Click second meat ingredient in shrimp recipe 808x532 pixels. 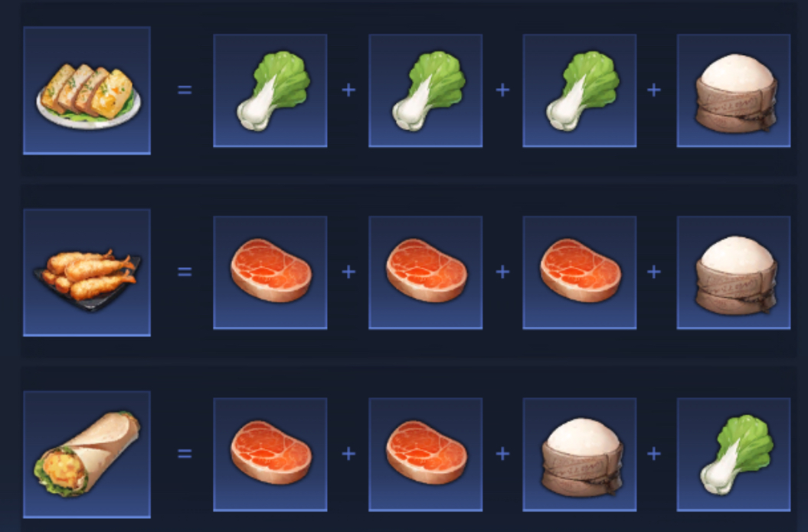click(426, 273)
